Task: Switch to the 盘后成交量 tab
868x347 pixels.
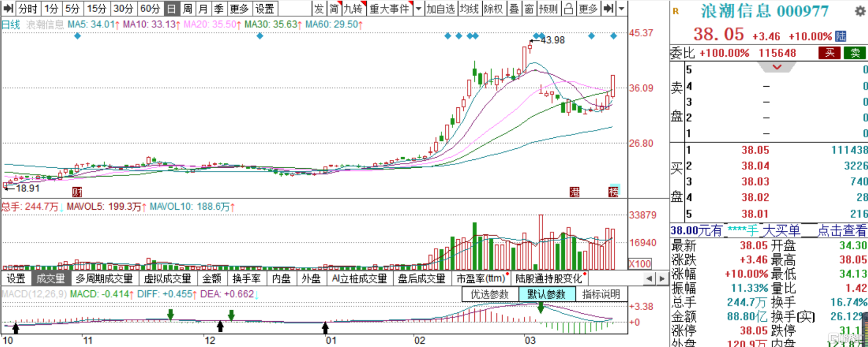Action: [422, 279]
